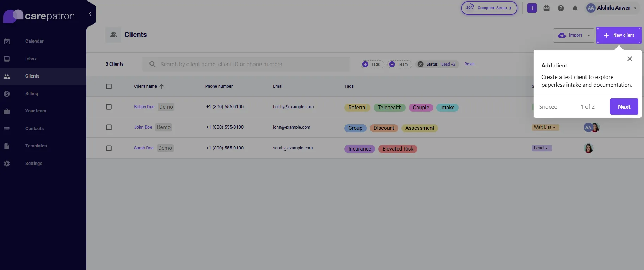Click the Reset filters link
Screen dimensions: 644x270
click(470, 64)
